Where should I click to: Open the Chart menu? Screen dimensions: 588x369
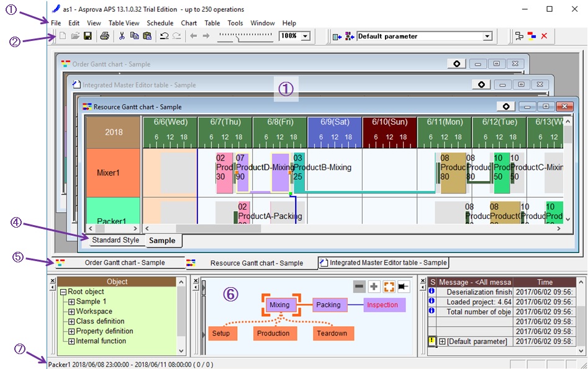pos(189,23)
